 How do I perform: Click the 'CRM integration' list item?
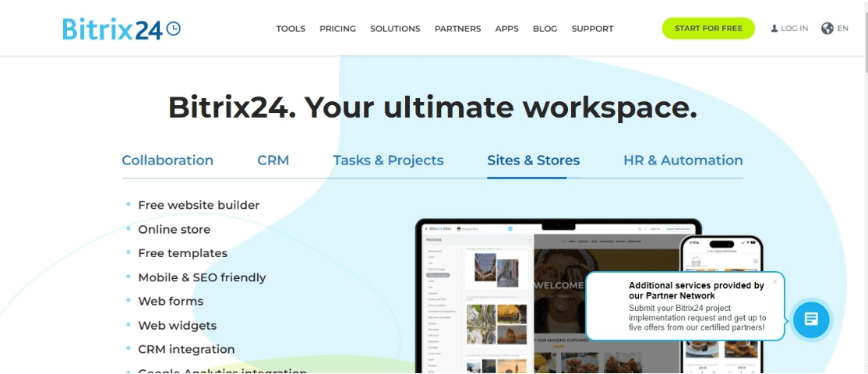pos(186,350)
